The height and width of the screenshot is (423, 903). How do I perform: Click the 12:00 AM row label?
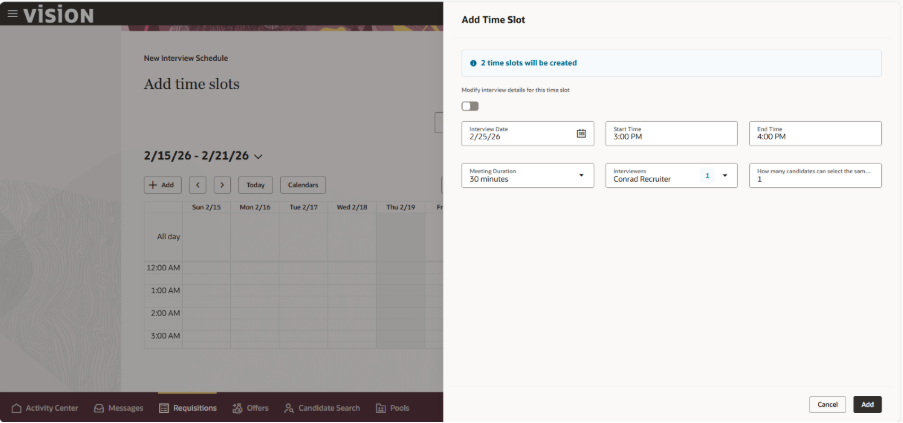coord(166,268)
